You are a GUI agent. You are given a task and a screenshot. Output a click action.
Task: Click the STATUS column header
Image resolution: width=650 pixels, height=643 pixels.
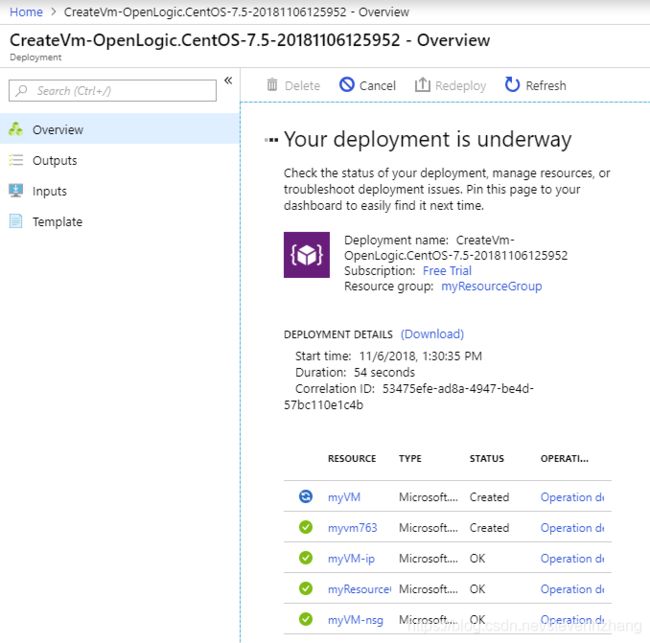click(487, 458)
